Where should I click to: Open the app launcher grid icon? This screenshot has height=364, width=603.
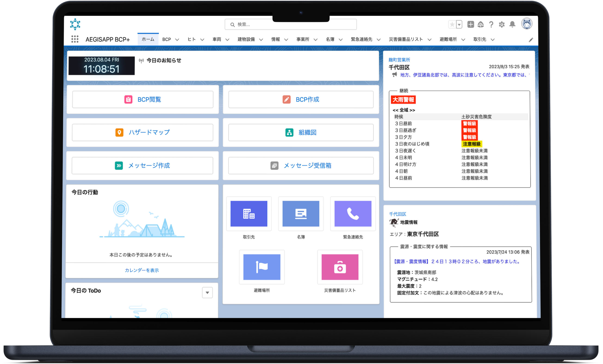pyautogui.click(x=75, y=39)
